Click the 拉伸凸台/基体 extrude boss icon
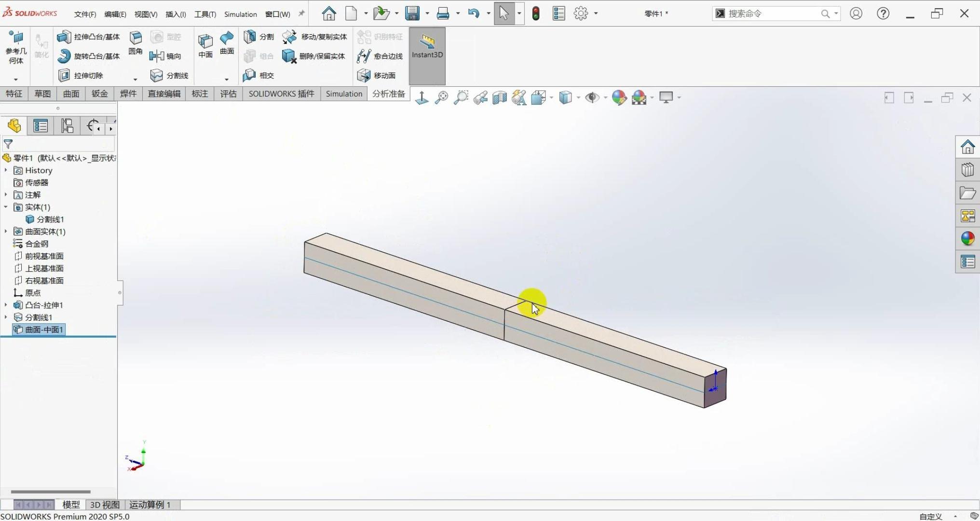 (64, 37)
